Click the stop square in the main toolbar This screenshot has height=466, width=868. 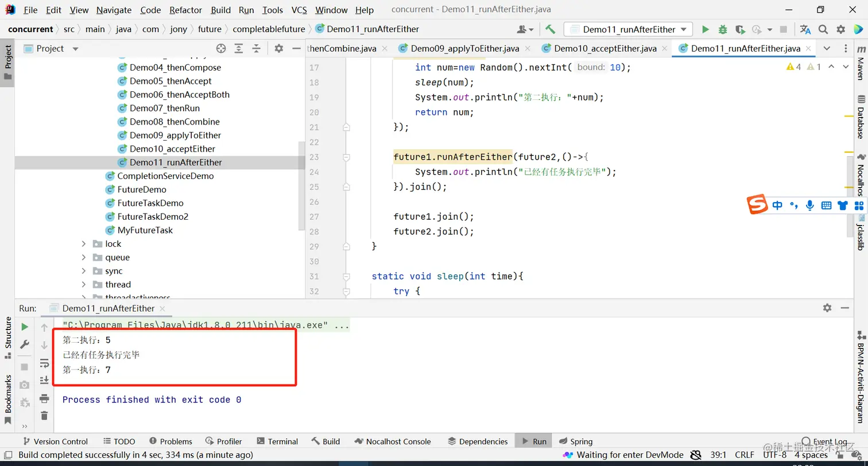(x=784, y=29)
